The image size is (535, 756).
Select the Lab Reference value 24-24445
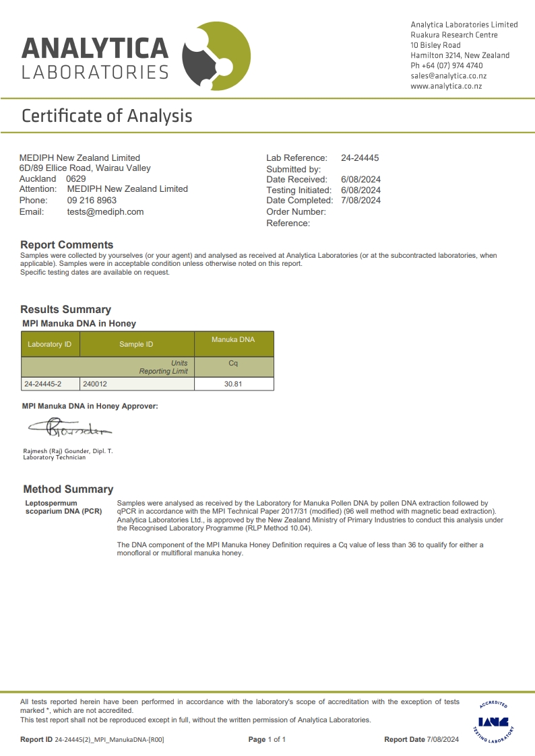360,158
